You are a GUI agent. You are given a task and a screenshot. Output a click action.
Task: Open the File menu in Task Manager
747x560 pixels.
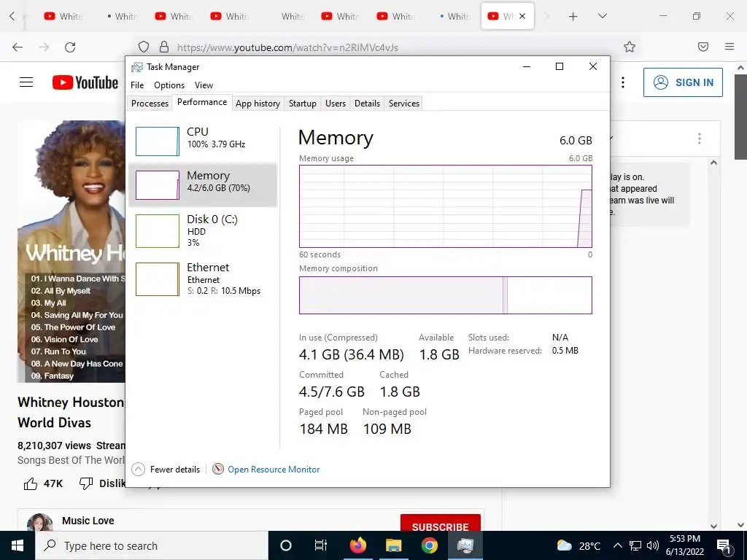pos(137,85)
